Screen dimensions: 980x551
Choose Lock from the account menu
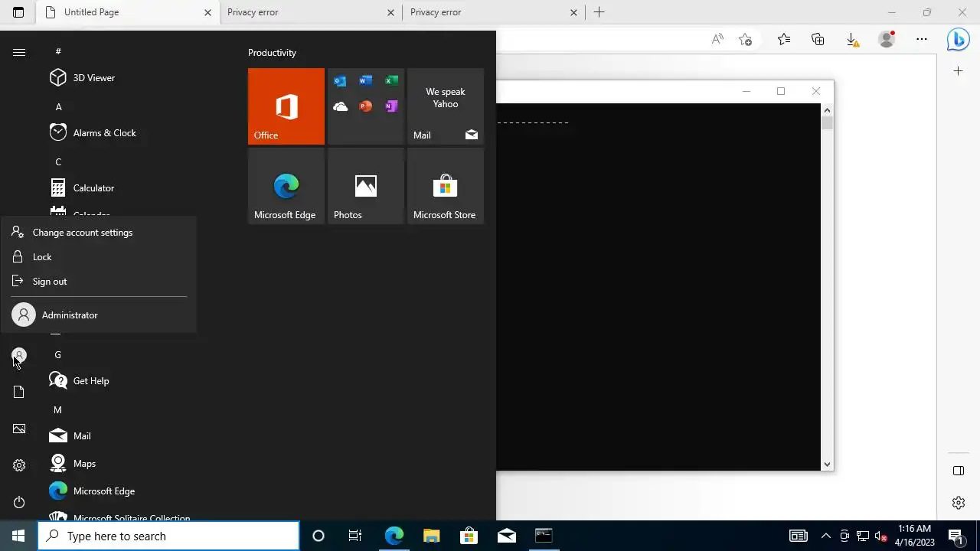99,257
